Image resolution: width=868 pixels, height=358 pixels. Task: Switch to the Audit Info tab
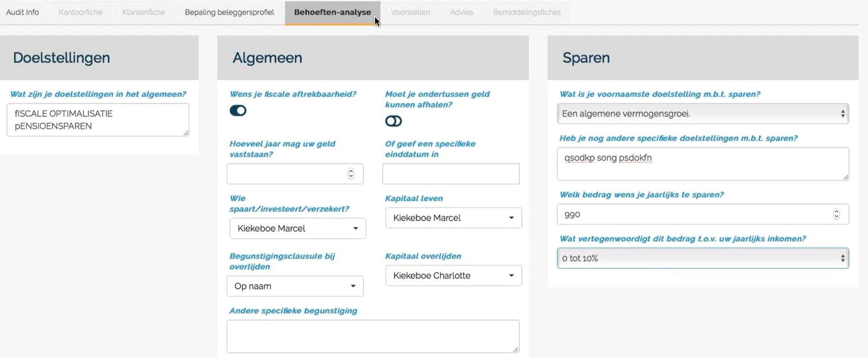pos(23,12)
